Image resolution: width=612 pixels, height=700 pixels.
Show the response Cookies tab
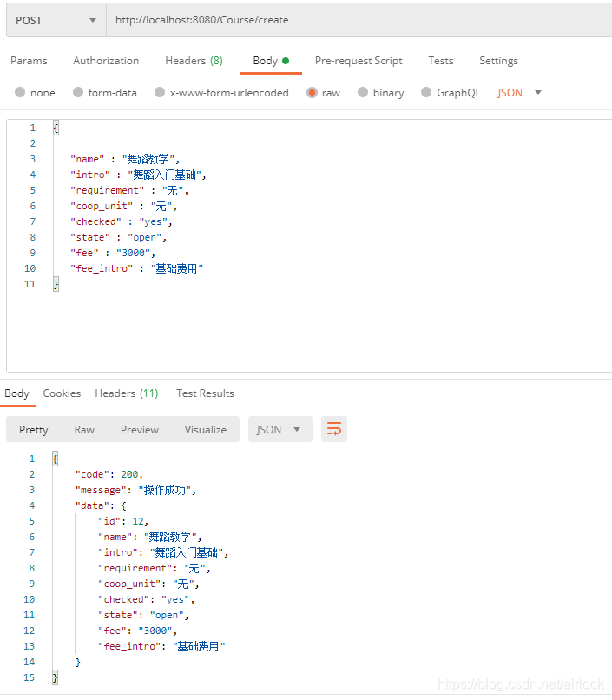coord(62,393)
